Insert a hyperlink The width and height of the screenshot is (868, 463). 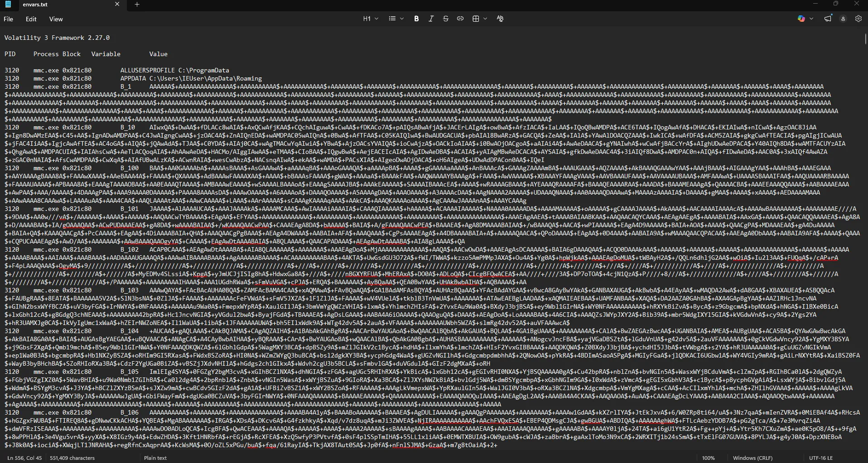460,19
